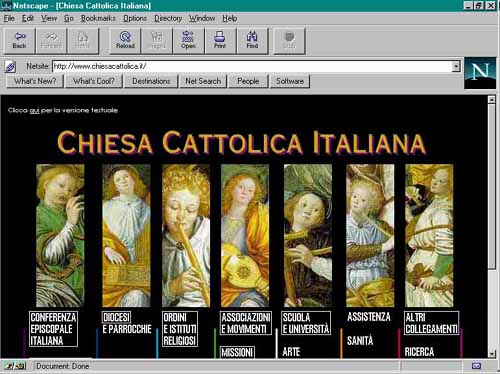Click the angel image above Altri Collegamenti
This screenshot has height=374, width=500.
(x=429, y=235)
